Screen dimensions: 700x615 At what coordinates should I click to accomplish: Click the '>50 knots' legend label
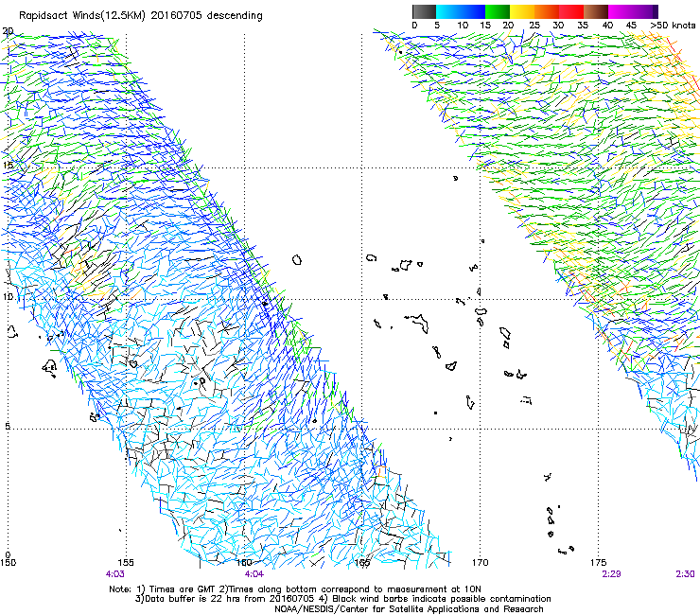click(x=673, y=25)
